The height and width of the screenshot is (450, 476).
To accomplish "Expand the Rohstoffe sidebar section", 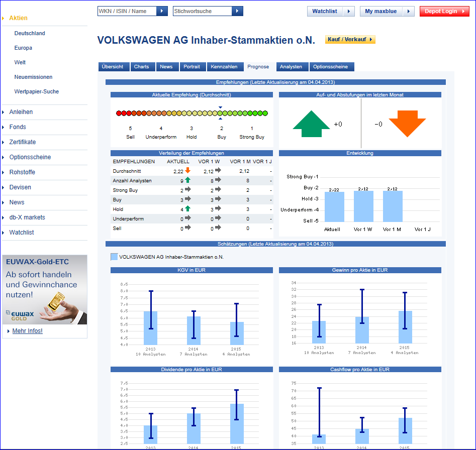I will pyautogui.click(x=22, y=172).
